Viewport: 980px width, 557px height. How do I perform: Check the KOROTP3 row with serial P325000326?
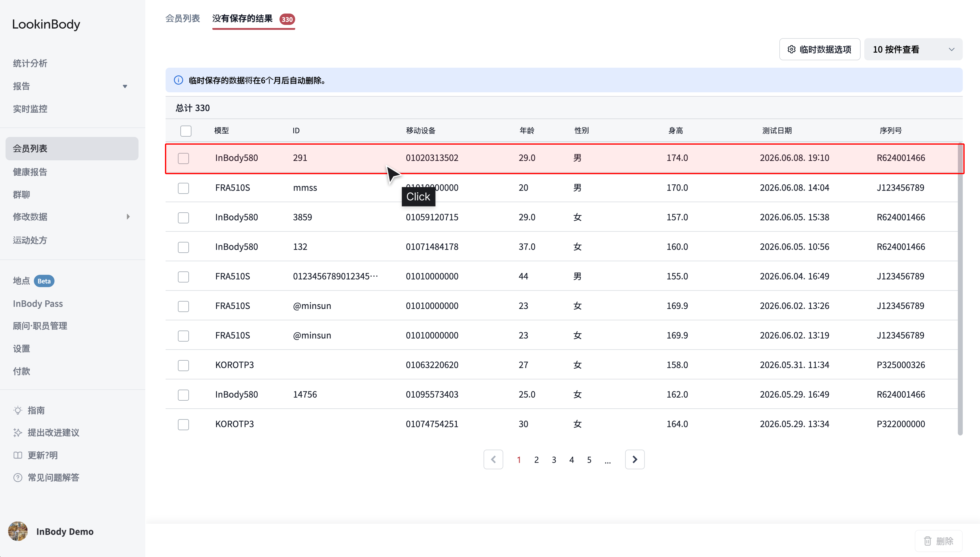point(183,365)
